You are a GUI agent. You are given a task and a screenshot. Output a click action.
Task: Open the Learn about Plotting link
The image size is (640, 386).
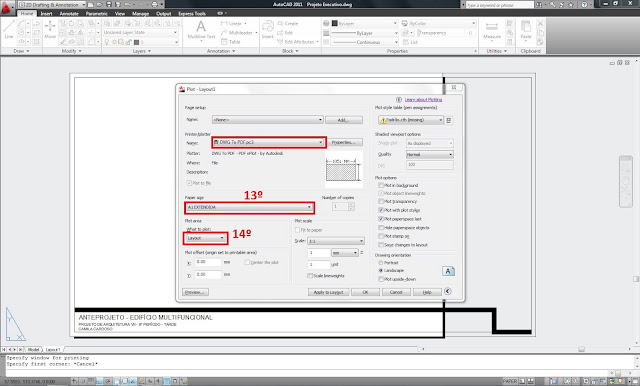pyautogui.click(x=423, y=100)
